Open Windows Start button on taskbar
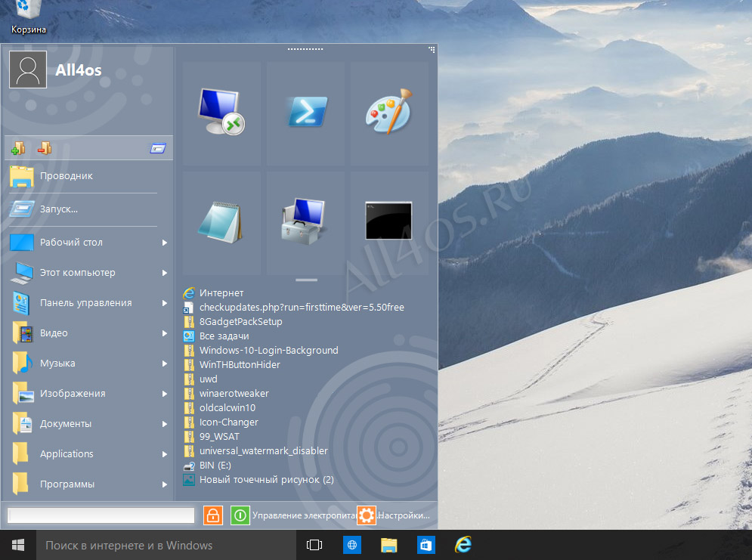752x560 pixels. [x=17, y=545]
